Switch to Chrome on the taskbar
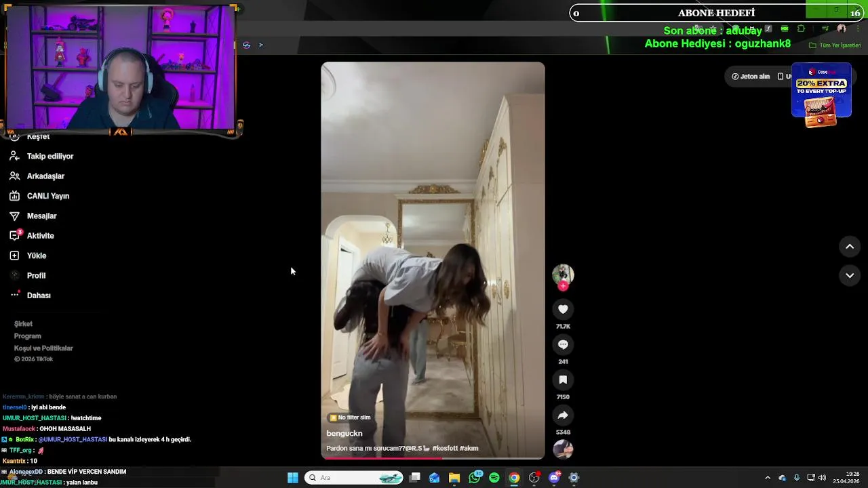The image size is (868, 488). click(514, 478)
